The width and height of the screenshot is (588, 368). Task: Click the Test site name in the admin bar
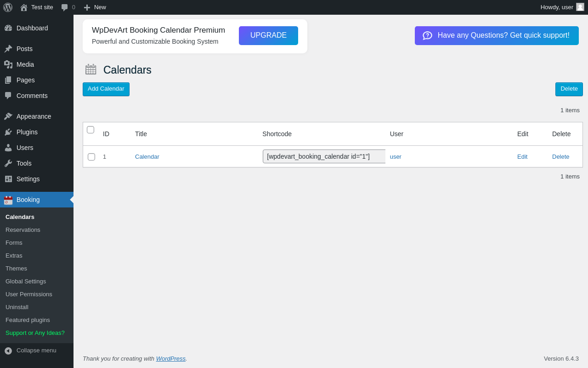pos(42,7)
